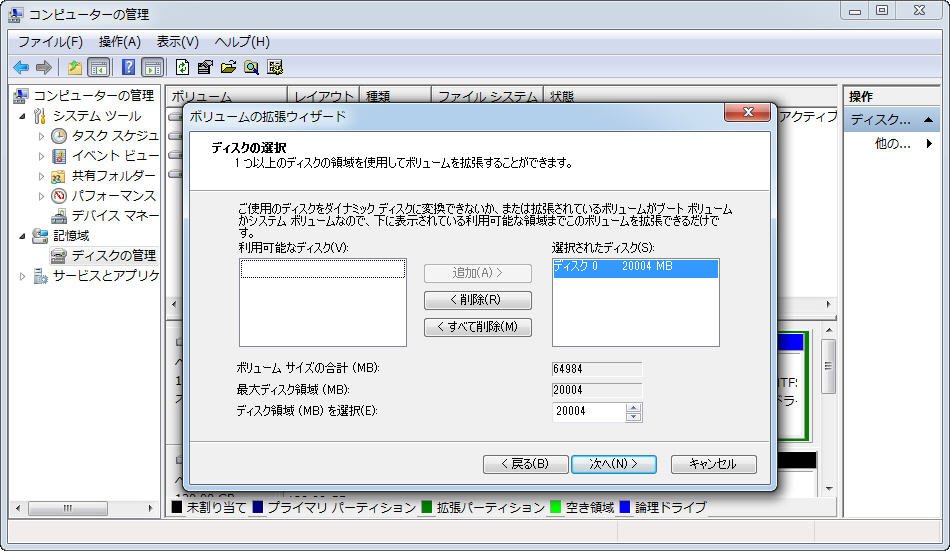This screenshot has height=551, width=950.
Task: Click the ディスク領域 (MB) を選択 input field
Action: tap(589, 412)
